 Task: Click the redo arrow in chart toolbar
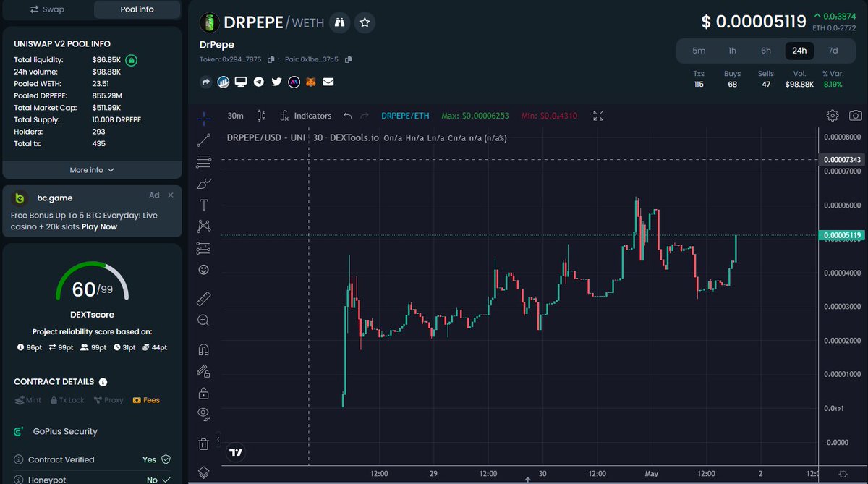[x=365, y=116]
